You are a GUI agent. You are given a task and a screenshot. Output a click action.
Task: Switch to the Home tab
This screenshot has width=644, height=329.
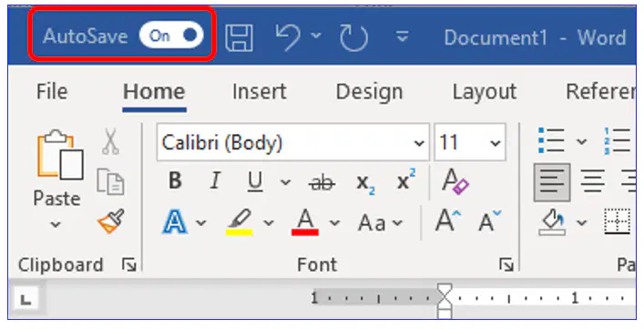tap(154, 91)
